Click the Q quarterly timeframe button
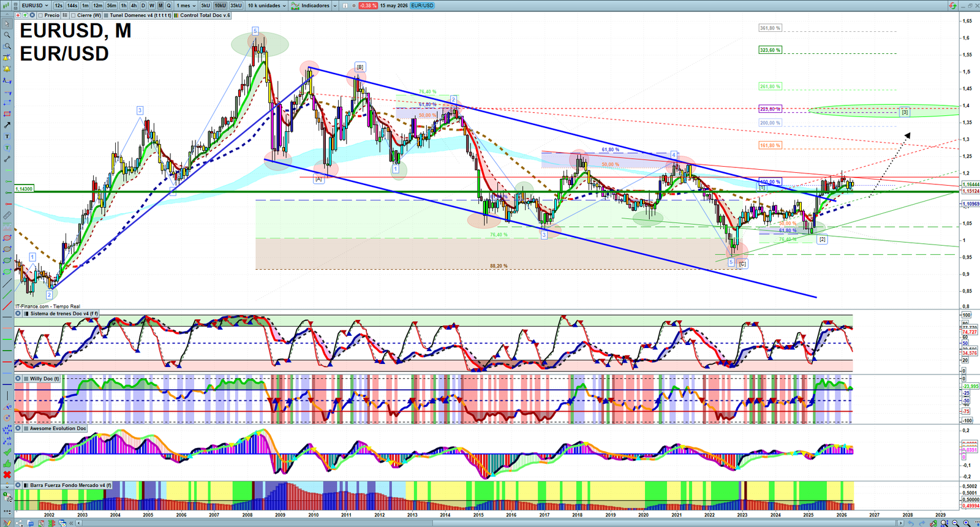 tap(168, 6)
